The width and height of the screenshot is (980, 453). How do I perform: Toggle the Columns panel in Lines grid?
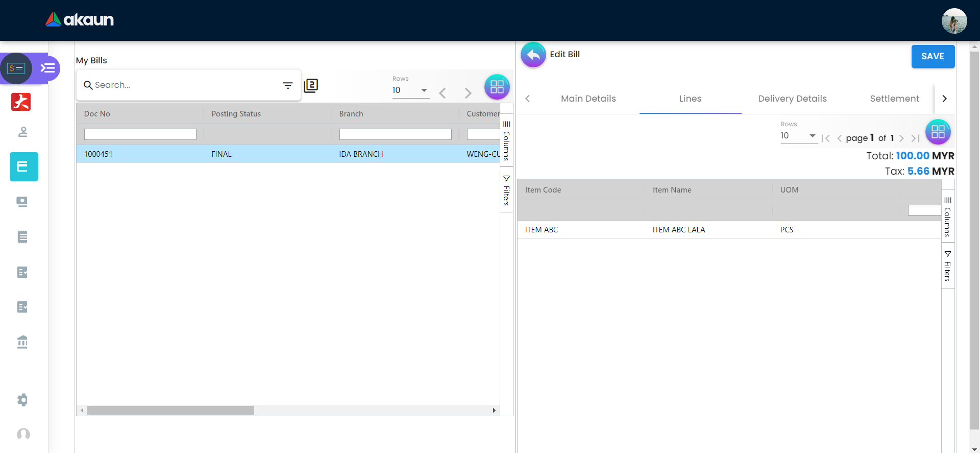pos(947,217)
